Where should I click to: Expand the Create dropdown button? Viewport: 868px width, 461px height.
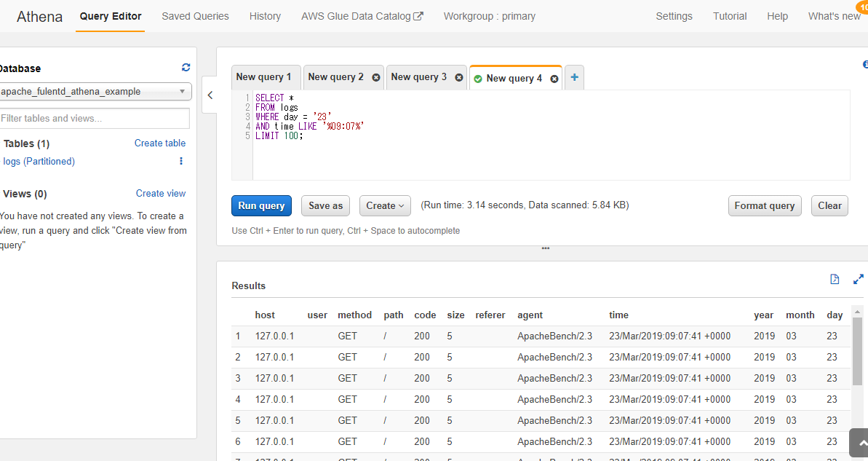coord(385,206)
